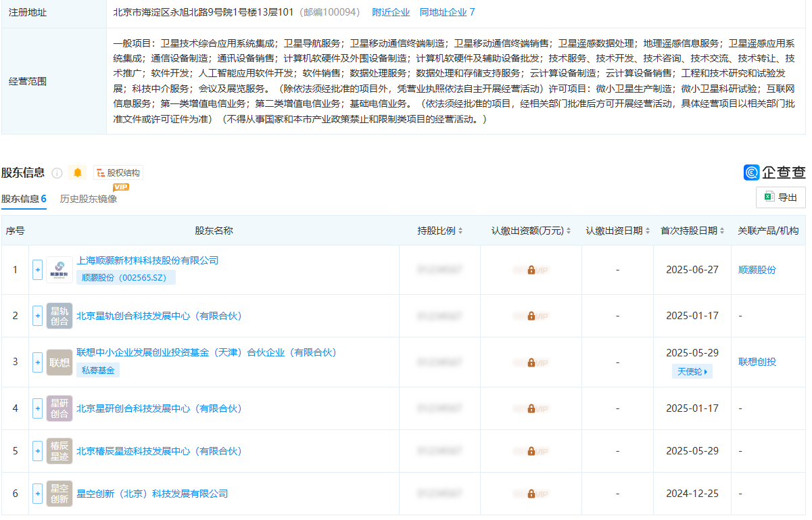Image resolution: width=812 pixels, height=520 pixels.
Task: Click the info icon next to 股东信息
Action: tap(57, 173)
